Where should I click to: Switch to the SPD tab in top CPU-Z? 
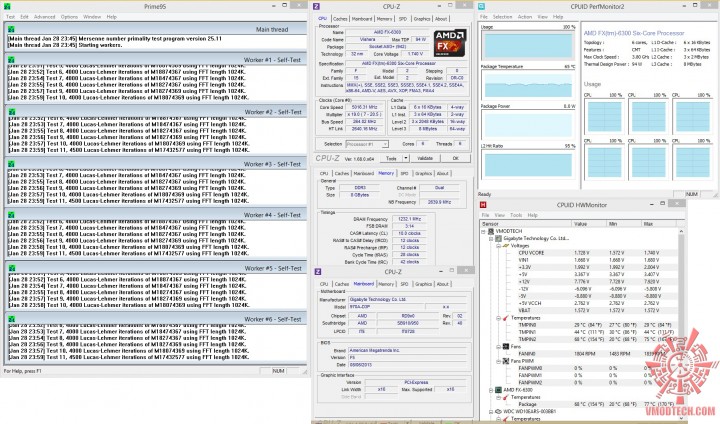point(403,19)
